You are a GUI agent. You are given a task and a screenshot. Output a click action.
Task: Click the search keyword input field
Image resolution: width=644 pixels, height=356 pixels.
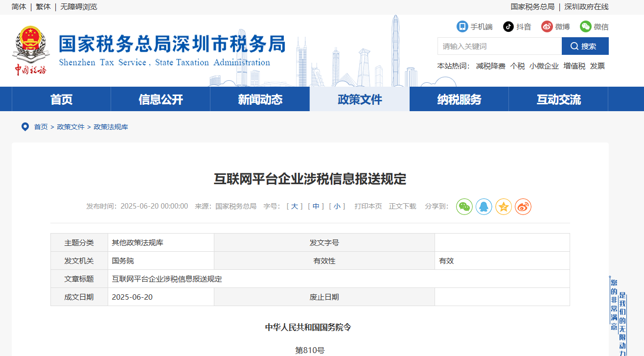[499, 46]
